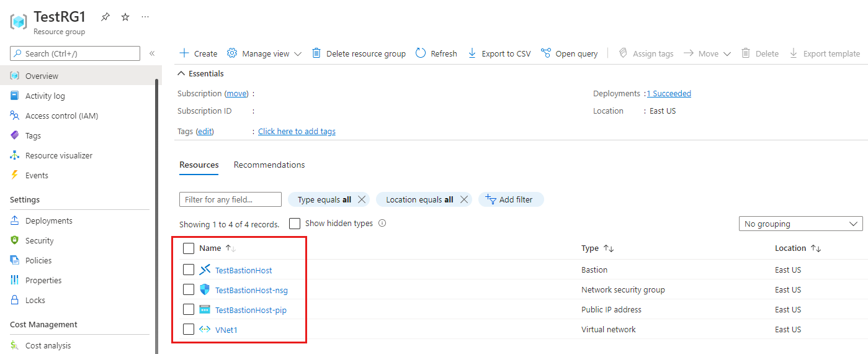Click the Click here to add tags link
The width and height of the screenshot is (868, 354).
297,131
